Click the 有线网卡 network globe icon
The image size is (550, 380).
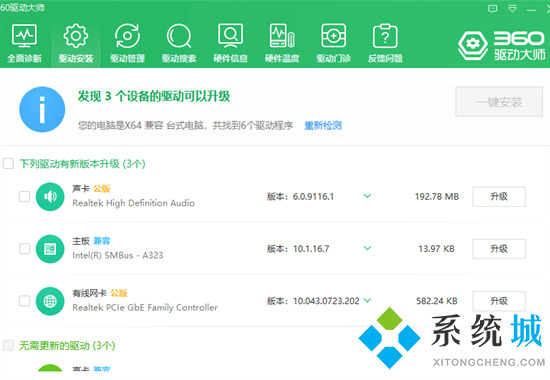click(x=50, y=301)
